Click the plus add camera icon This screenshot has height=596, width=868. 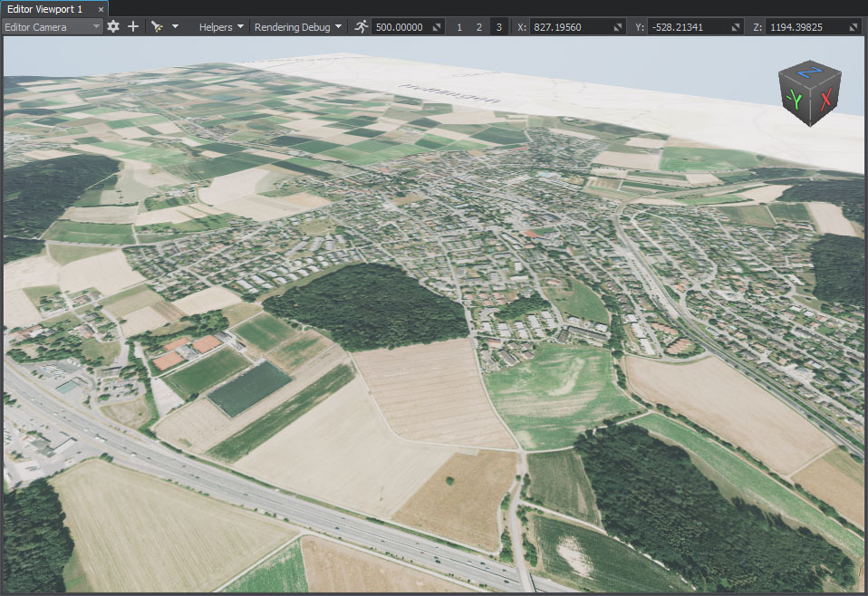click(133, 27)
